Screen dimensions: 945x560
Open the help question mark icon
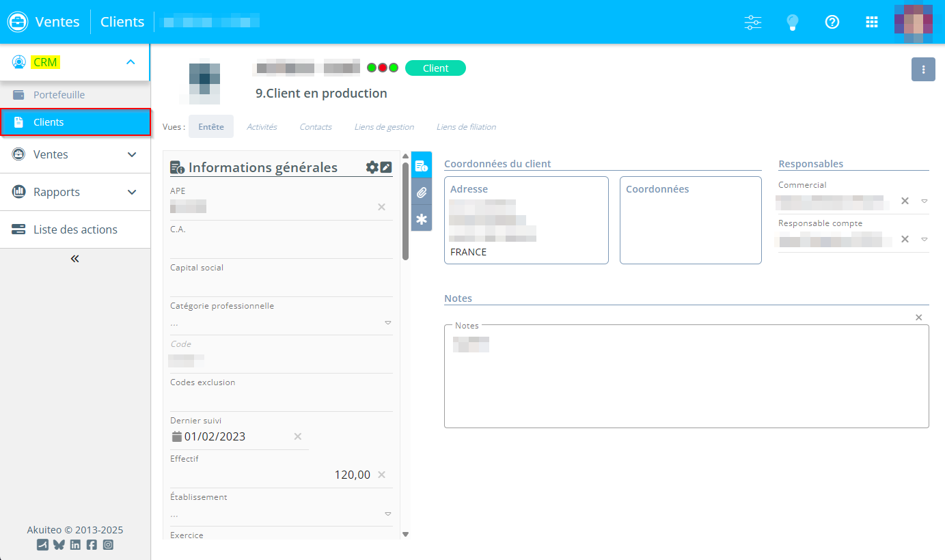(x=832, y=22)
